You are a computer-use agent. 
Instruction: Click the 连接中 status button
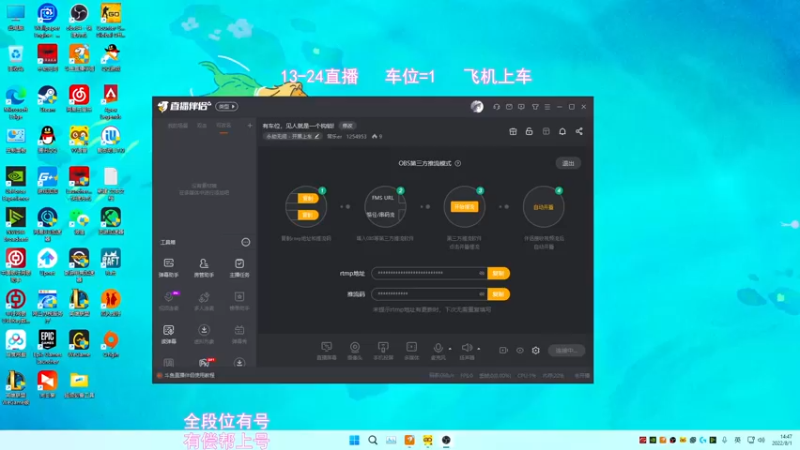(566, 351)
